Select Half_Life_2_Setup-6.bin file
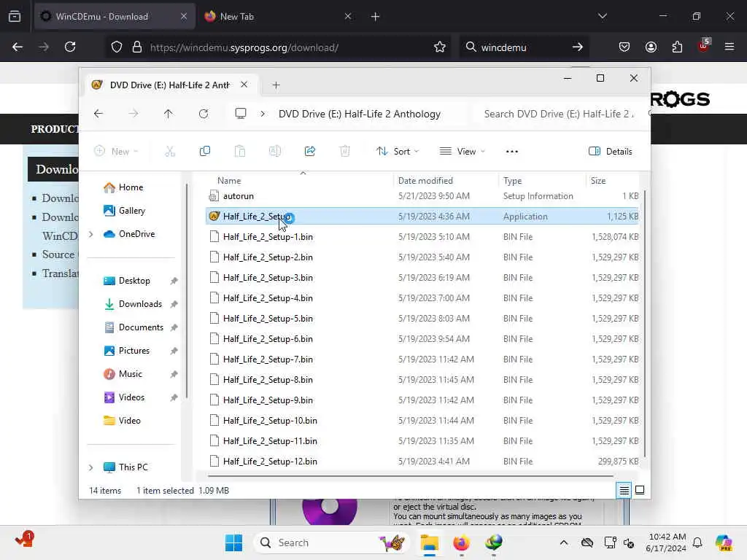The width and height of the screenshot is (747, 560). 422,338
